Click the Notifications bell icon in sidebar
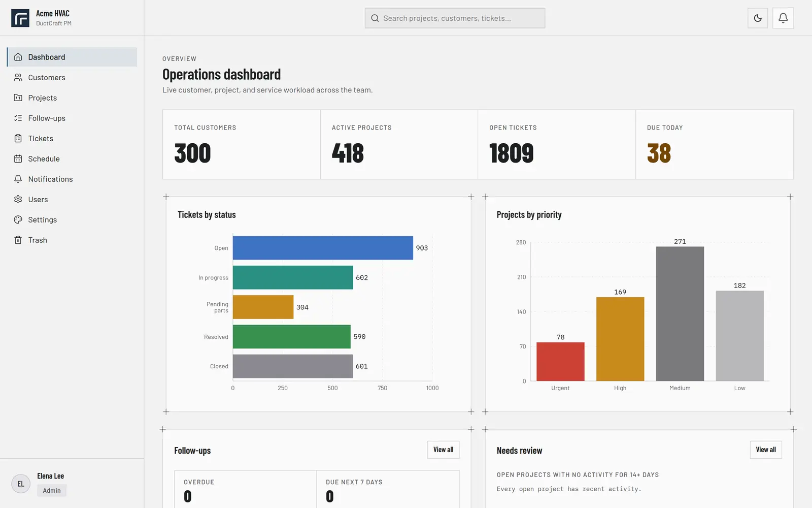 (18, 179)
